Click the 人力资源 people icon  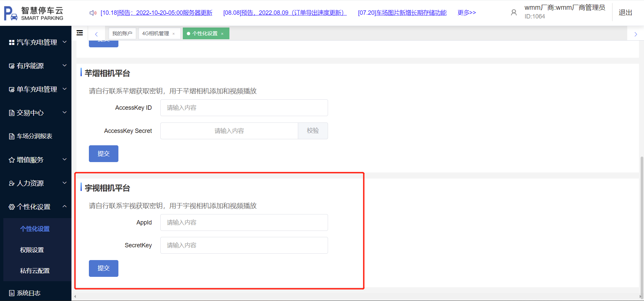point(12,184)
